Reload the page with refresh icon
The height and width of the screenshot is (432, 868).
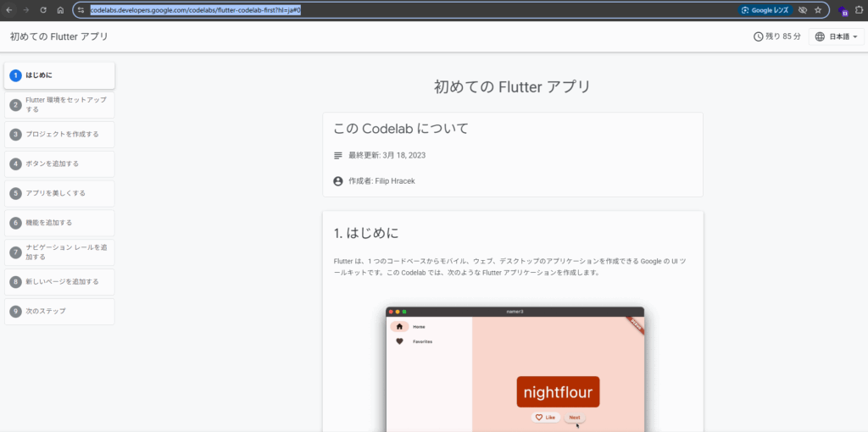(43, 10)
